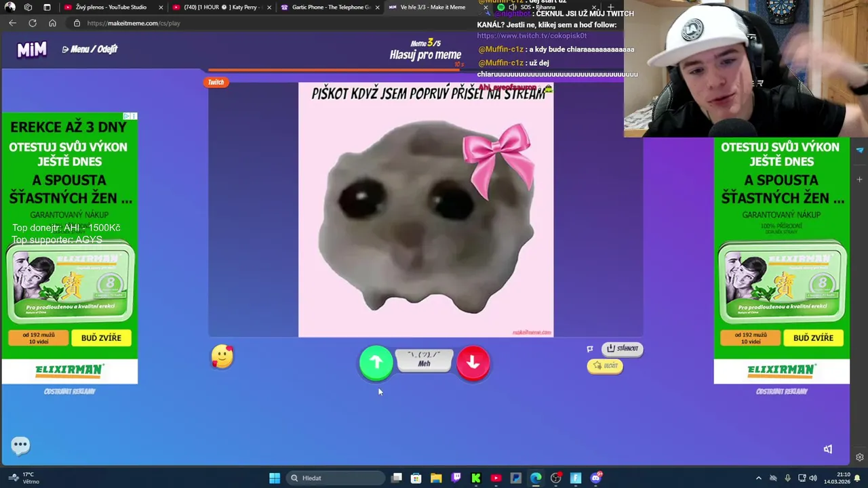Show hidden system tray icons
Screen dimensions: 868x488
coord(758,478)
